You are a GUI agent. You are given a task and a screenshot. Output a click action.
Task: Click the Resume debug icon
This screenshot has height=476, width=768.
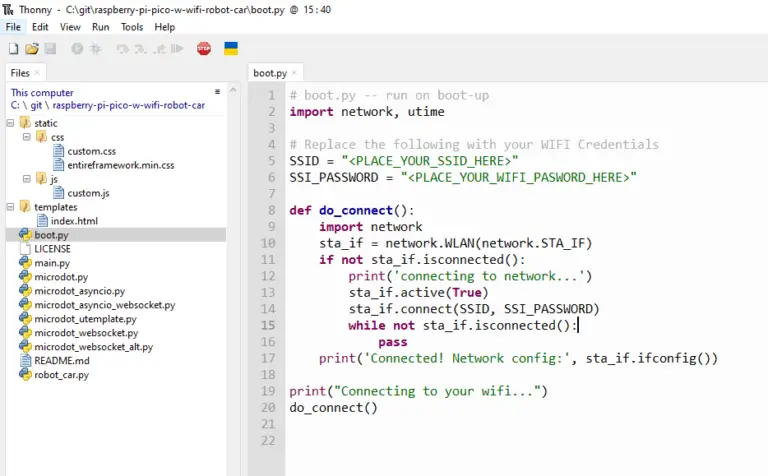(177, 48)
